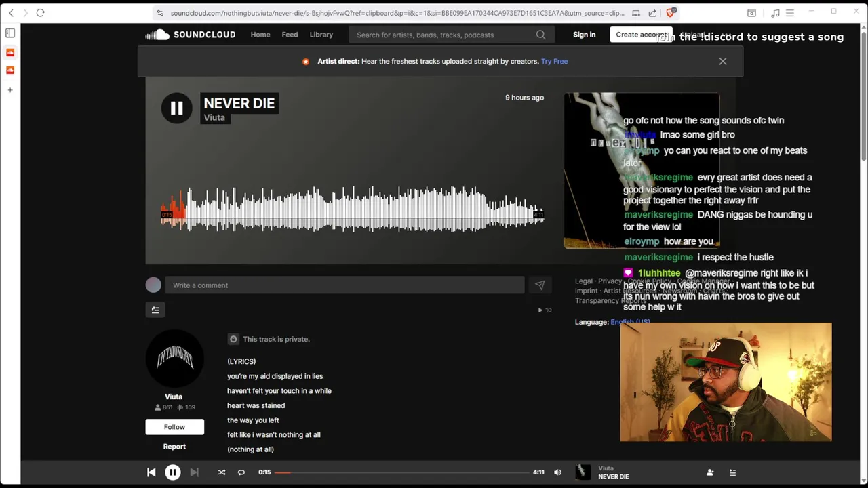Open the browser media control music icon
The height and width of the screenshot is (488, 868).
[x=775, y=12]
